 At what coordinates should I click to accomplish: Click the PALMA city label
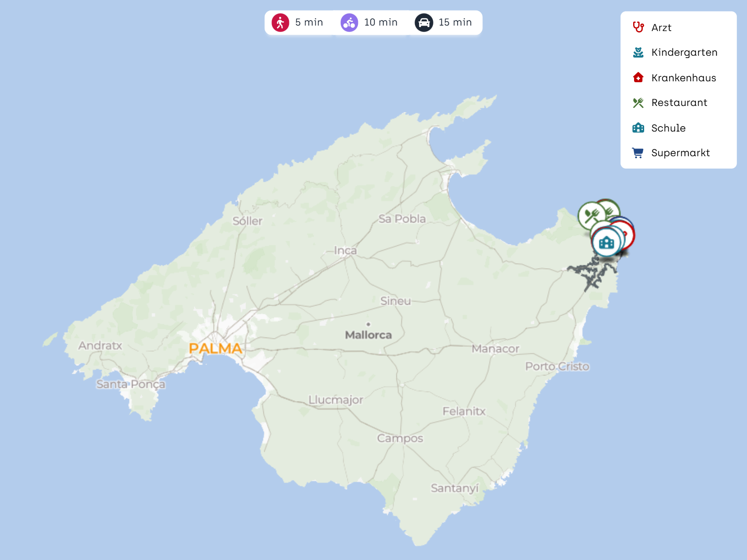215,349
